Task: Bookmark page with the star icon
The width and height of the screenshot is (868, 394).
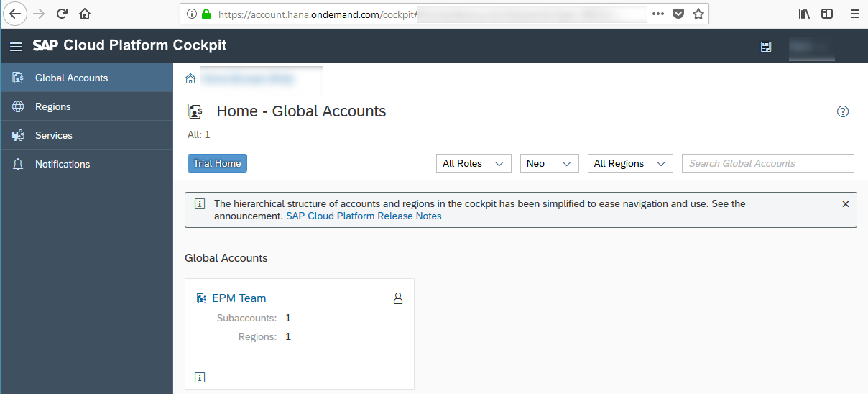Action: (698, 14)
